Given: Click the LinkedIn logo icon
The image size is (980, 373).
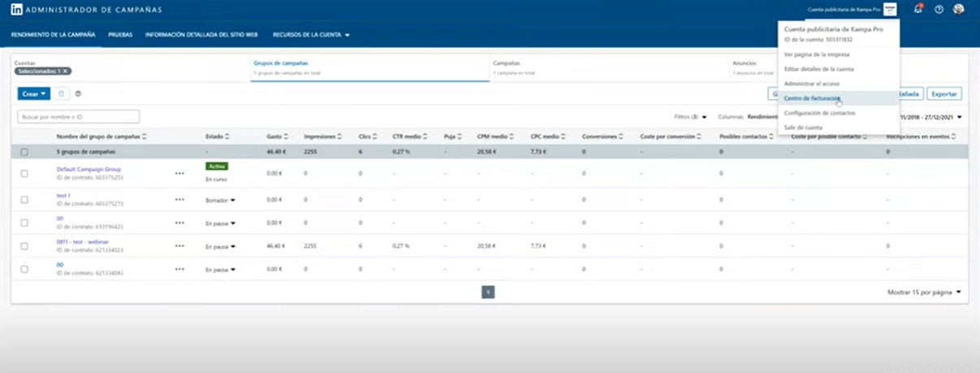Looking at the screenshot, I should pyautogui.click(x=16, y=10).
